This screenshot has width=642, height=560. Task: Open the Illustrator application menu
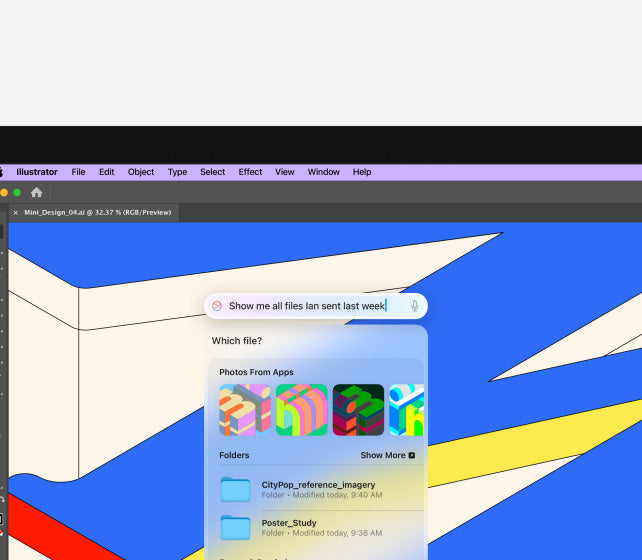[37, 172]
